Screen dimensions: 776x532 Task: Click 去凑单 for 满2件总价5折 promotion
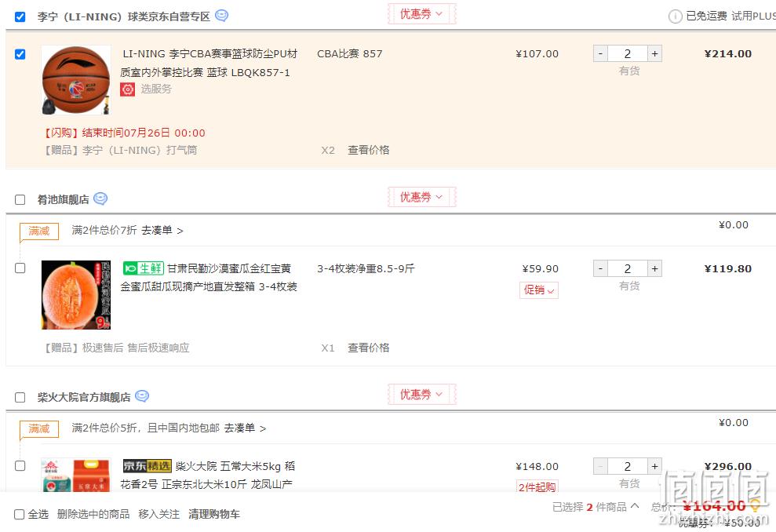[245, 428]
